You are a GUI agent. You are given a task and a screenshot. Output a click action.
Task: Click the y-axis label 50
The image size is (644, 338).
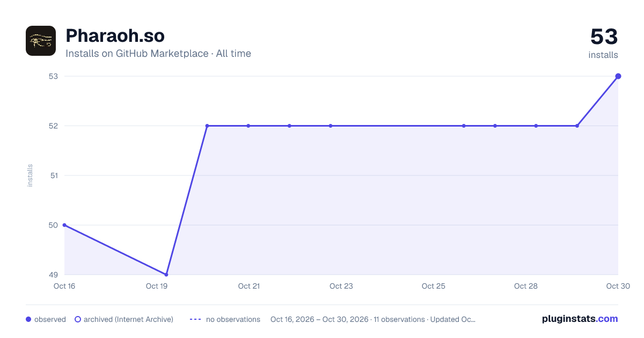pos(53,225)
